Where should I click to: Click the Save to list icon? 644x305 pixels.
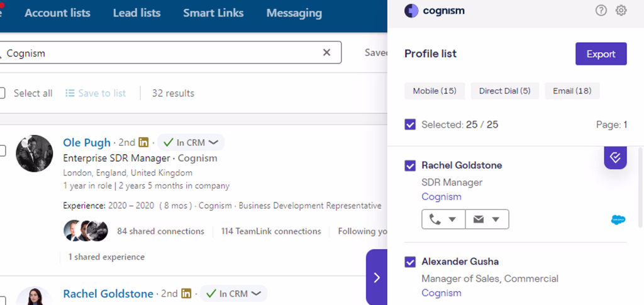click(x=70, y=93)
